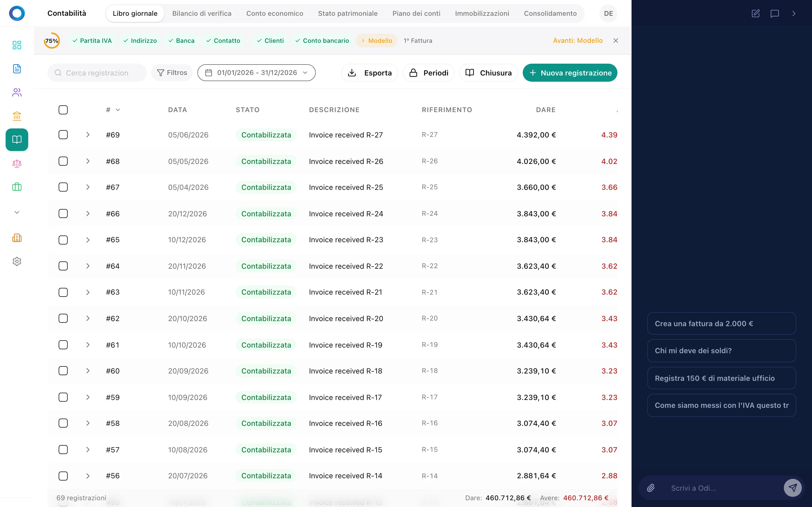Click the paperclip attachment icon in chat

pyautogui.click(x=651, y=488)
